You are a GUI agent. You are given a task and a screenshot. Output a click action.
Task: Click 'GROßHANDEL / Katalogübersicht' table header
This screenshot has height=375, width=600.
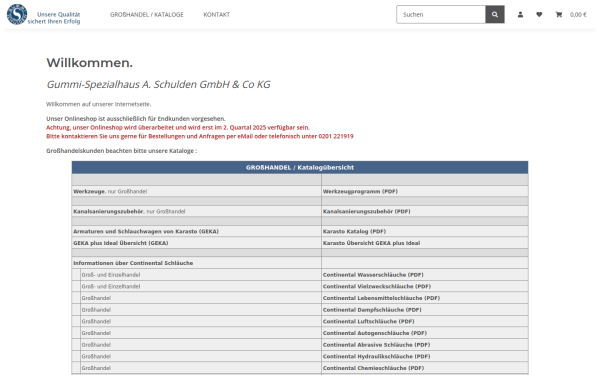pyautogui.click(x=300, y=168)
